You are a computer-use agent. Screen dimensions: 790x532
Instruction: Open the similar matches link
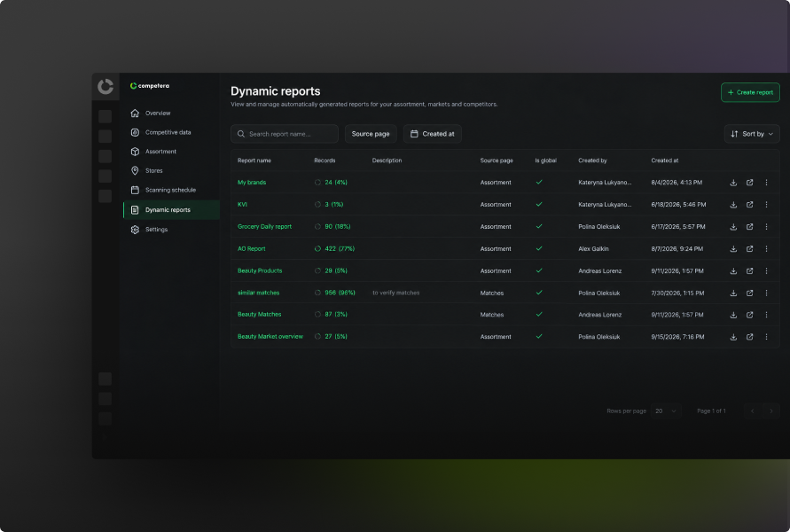click(x=259, y=293)
